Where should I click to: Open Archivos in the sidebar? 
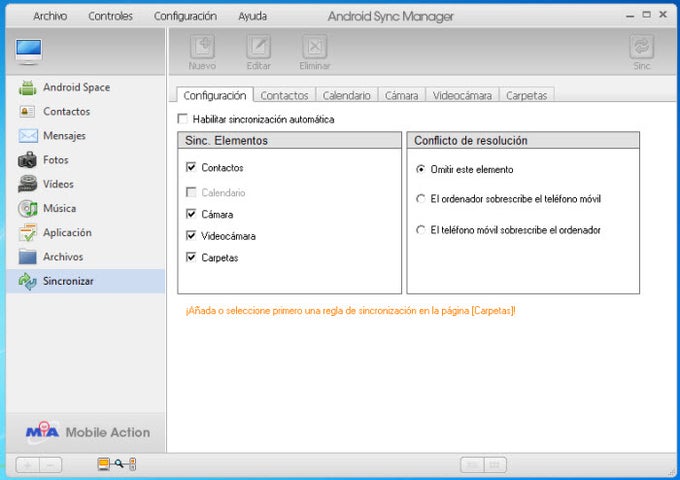coord(85,257)
